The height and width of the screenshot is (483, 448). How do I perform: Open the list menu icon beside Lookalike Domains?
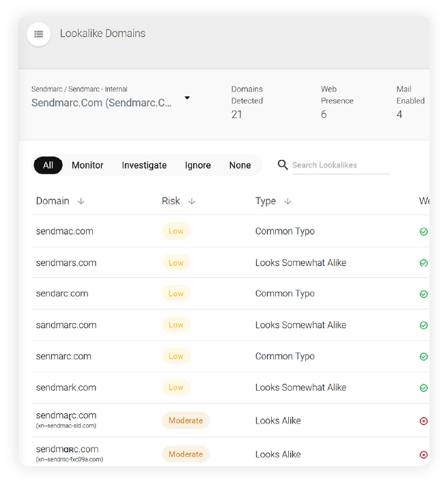coord(38,34)
